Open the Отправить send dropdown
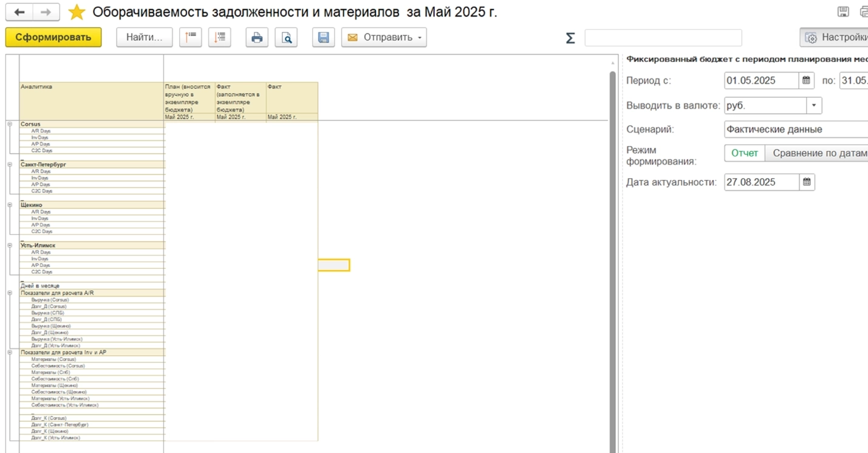The image size is (868, 453). point(384,37)
